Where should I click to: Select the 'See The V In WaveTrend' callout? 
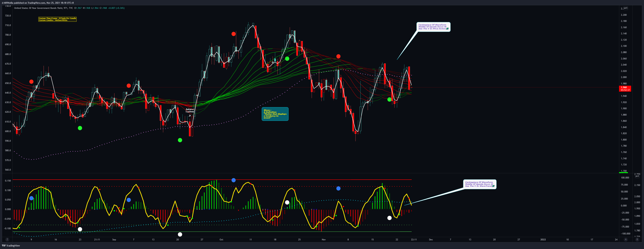pos(479,184)
